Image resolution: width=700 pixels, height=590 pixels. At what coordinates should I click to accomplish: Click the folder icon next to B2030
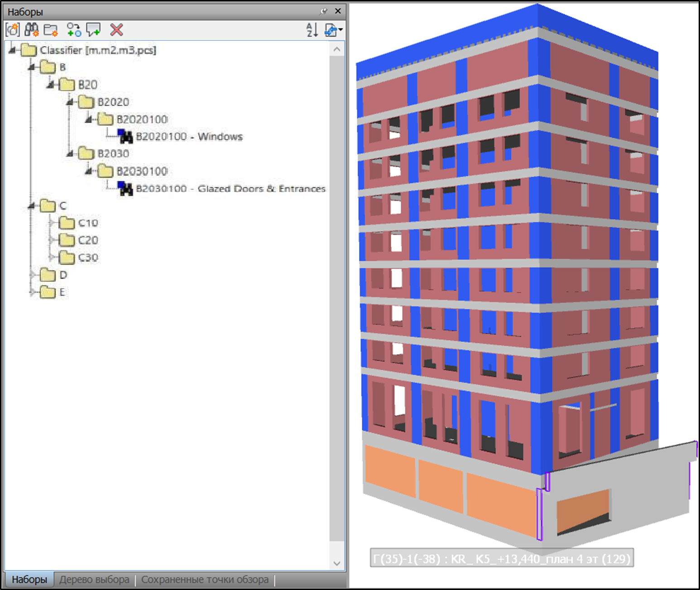(x=86, y=153)
